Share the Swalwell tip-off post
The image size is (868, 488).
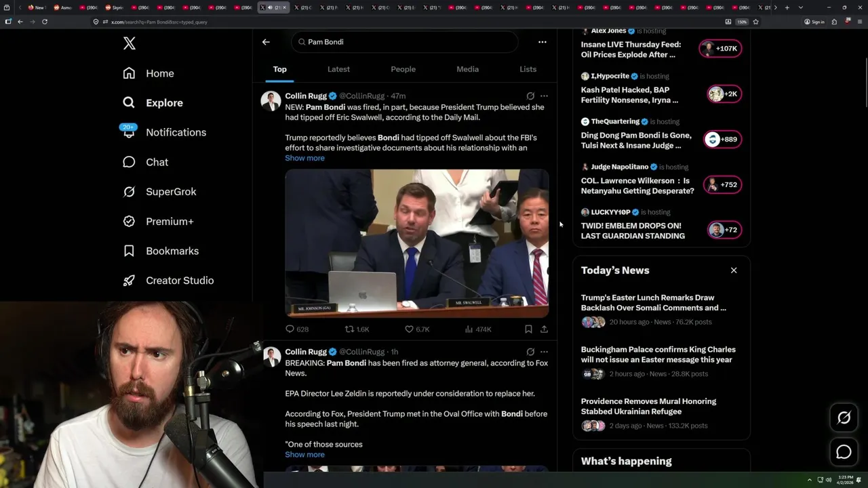point(544,329)
